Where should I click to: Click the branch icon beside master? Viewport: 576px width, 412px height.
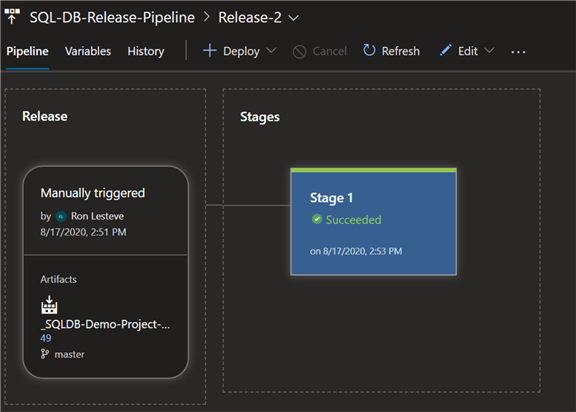tap(45, 354)
